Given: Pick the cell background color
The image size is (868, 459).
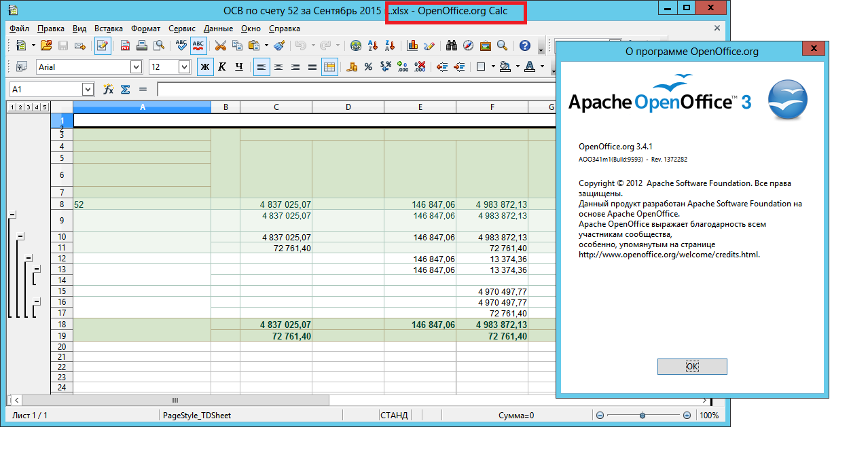Looking at the screenshot, I should tap(504, 67).
